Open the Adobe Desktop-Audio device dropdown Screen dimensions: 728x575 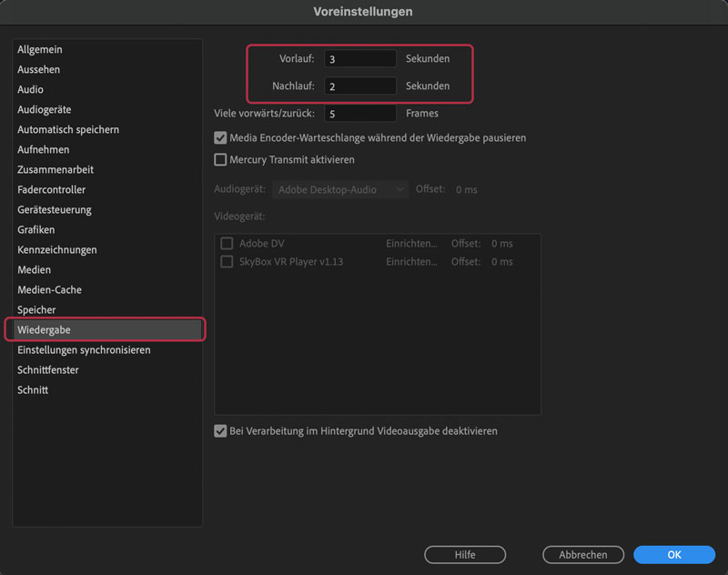coord(341,190)
